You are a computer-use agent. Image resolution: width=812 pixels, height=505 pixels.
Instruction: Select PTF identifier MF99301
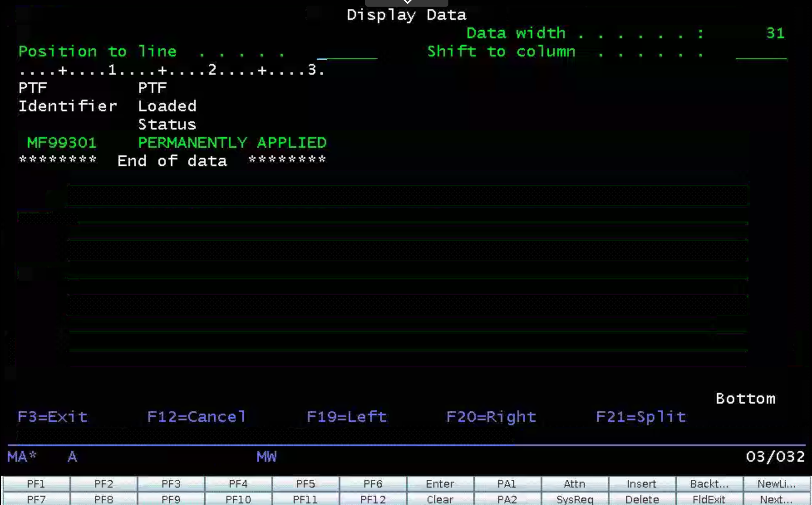click(x=62, y=143)
